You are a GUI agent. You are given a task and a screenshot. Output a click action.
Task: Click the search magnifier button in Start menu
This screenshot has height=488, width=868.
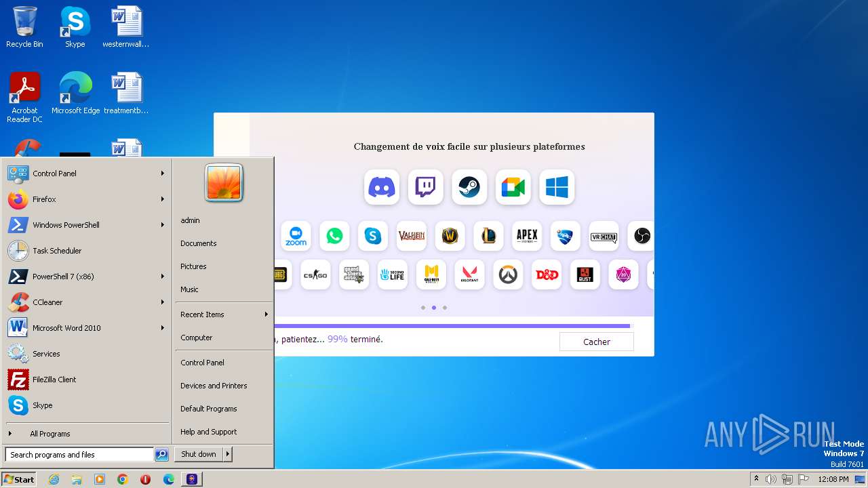coord(161,455)
